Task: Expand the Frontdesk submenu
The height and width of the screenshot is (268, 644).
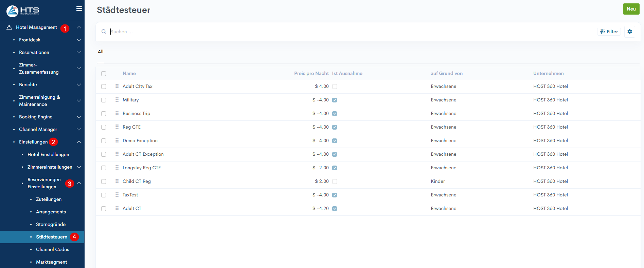Action: point(79,40)
